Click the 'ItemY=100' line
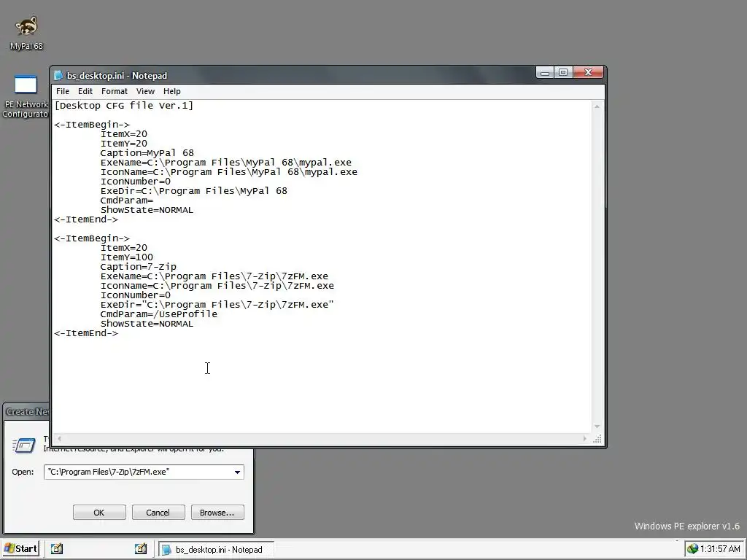 click(x=127, y=257)
